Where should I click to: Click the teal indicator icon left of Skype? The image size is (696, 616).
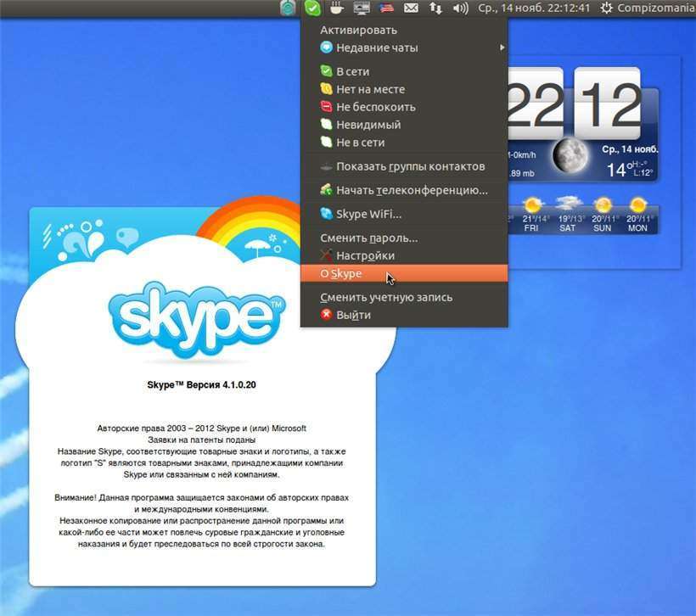[x=288, y=8]
